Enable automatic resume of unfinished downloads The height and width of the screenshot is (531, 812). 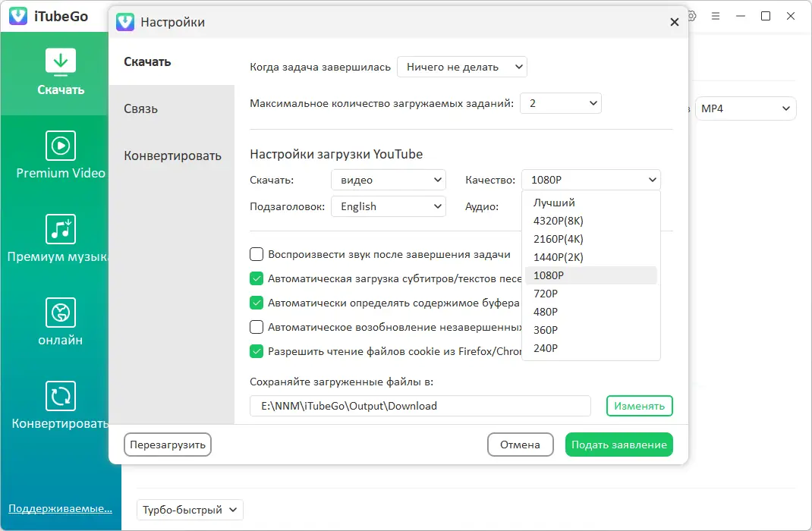pos(257,327)
